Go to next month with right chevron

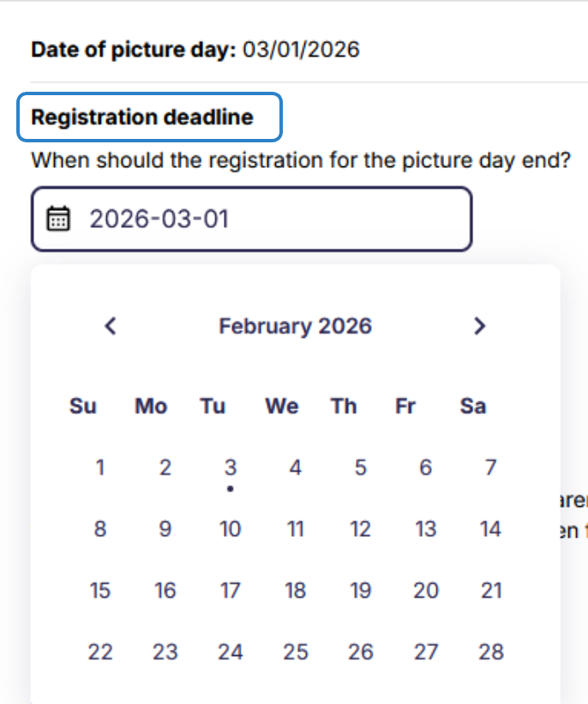click(479, 326)
